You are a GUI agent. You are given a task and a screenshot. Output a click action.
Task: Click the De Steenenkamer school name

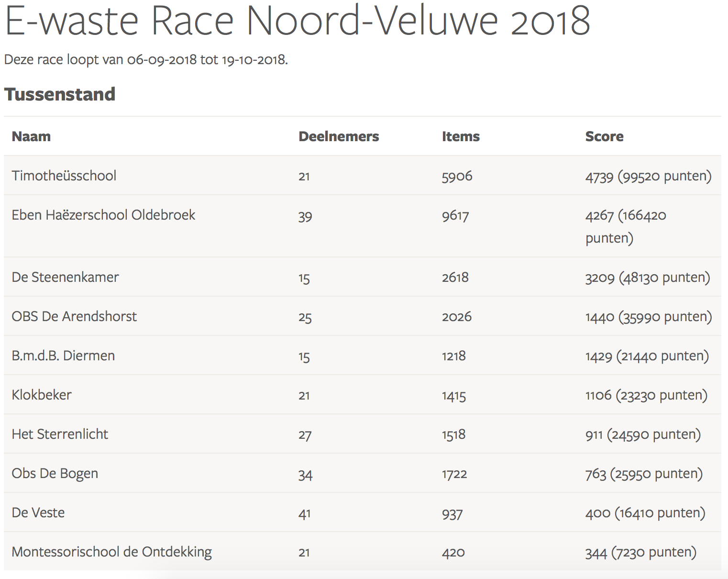[65, 277]
